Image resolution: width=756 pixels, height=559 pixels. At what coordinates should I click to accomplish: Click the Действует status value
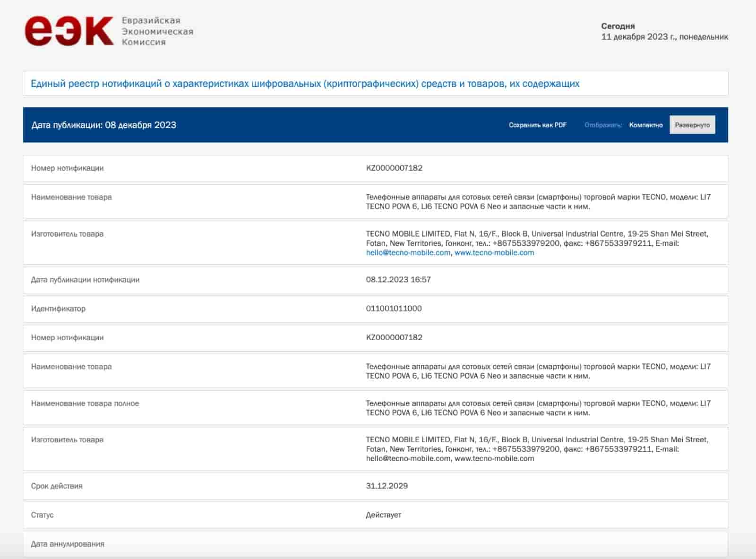[x=383, y=515]
